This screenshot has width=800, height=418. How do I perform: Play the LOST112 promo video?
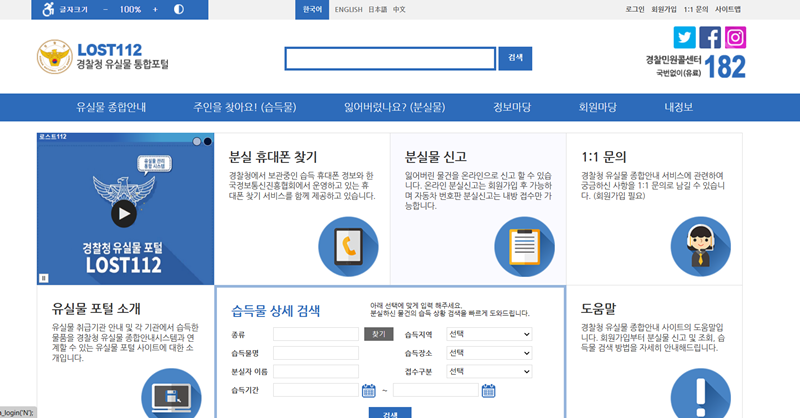124,214
